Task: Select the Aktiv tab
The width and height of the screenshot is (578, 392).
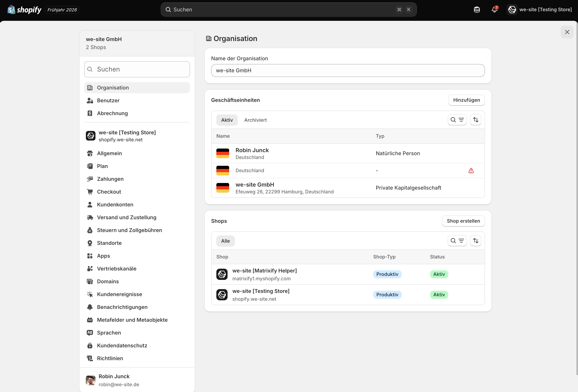Action: click(x=227, y=120)
